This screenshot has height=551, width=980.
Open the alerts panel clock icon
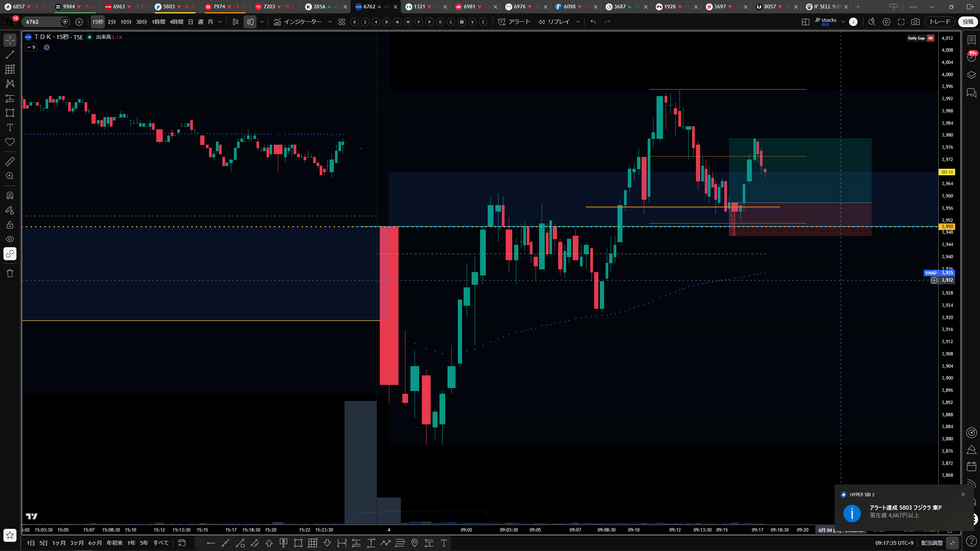point(972,57)
